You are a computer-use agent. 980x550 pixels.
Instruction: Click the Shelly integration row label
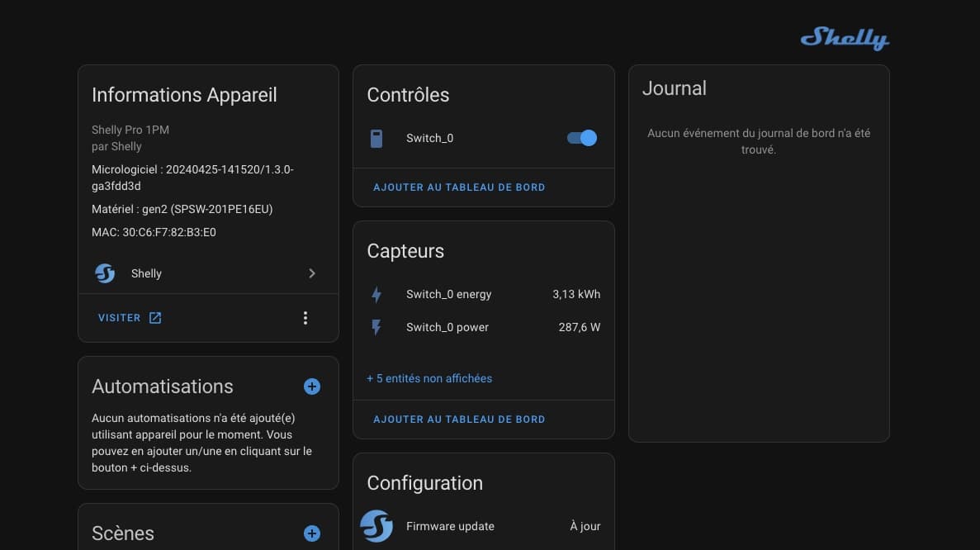[146, 273]
